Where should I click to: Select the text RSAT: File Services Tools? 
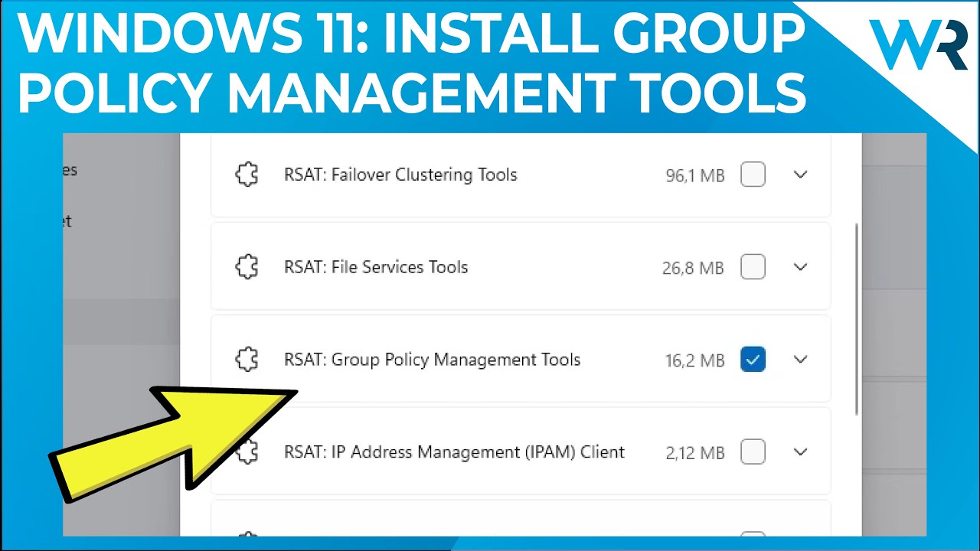[376, 267]
